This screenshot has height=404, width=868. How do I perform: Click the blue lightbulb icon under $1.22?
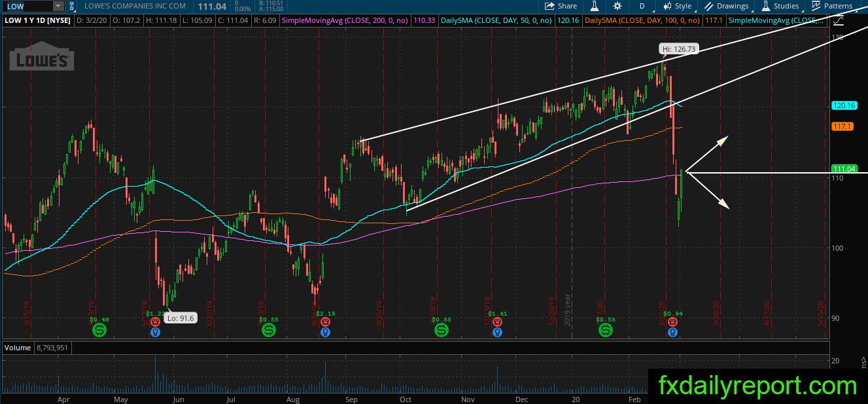(x=154, y=333)
